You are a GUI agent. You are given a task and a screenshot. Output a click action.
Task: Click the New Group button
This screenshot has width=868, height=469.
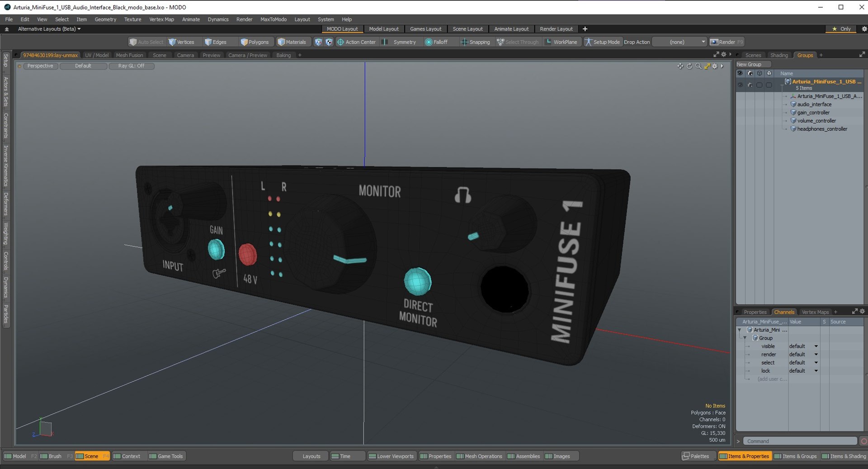(754, 65)
